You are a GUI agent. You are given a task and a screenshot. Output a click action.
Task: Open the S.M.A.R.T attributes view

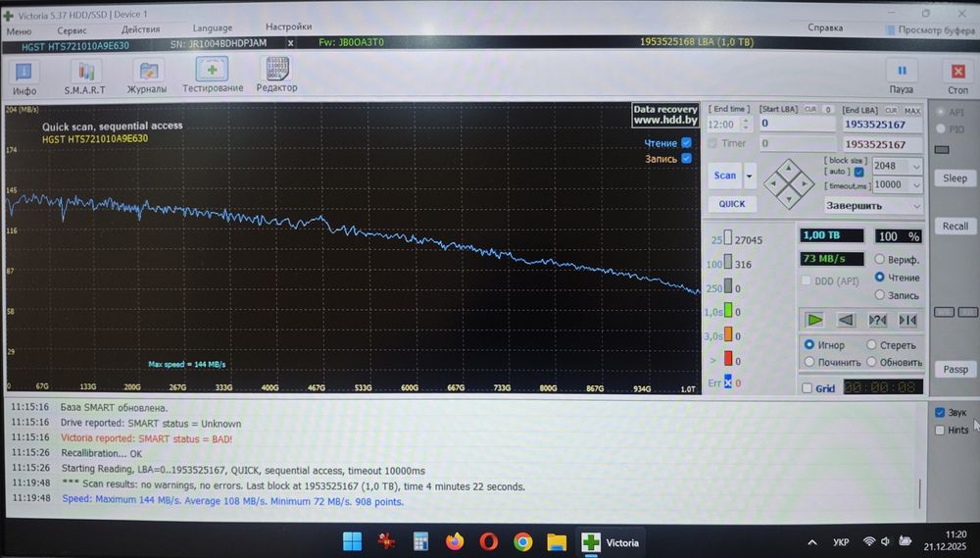pyautogui.click(x=85, y=76)
